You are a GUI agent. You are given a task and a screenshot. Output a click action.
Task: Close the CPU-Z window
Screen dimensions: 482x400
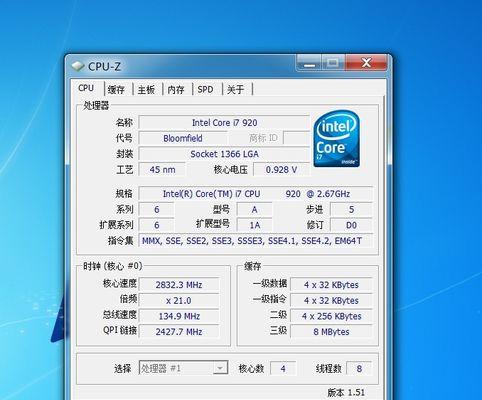(366, 63)
